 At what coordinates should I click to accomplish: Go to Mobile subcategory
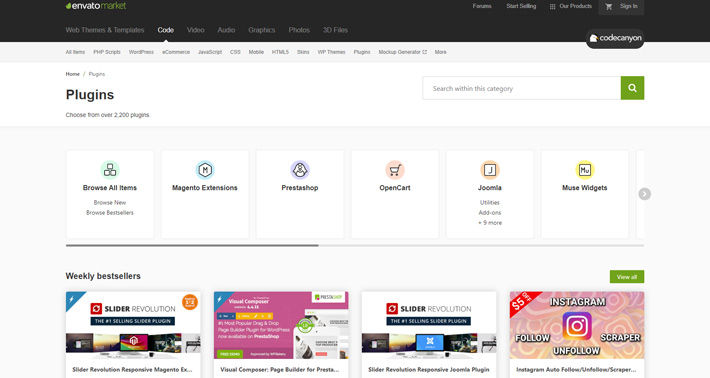[x=256, y=52]
